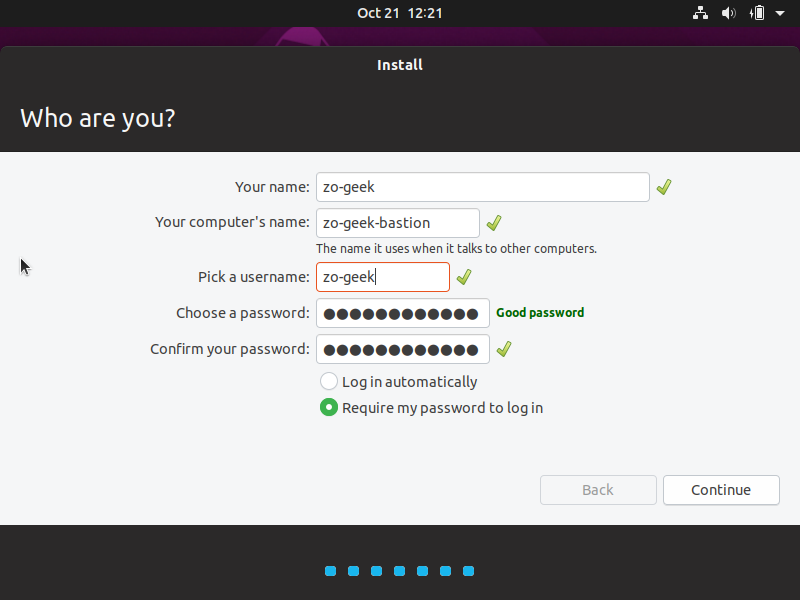Click the checkmark beside the username field
The width and height of the screenshot is (800, 600).
464,277
